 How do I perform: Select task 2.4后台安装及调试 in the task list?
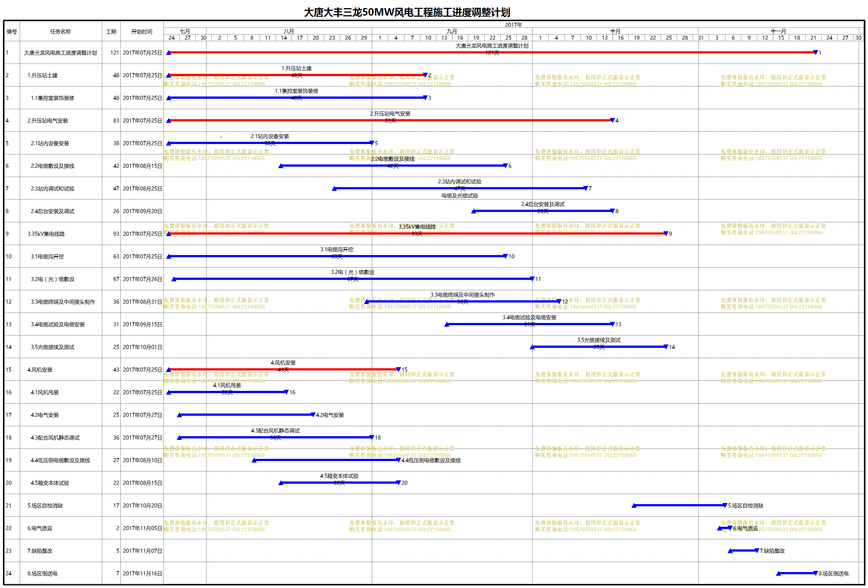53,211
